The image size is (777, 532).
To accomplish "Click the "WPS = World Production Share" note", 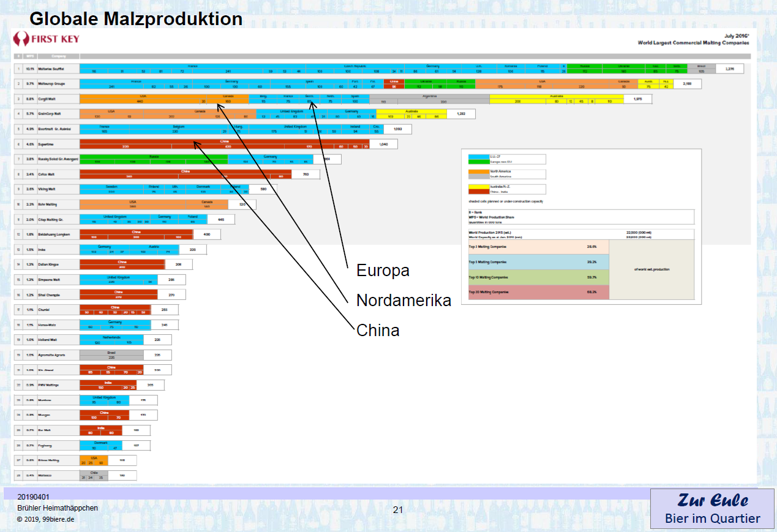I will [490, 217].
